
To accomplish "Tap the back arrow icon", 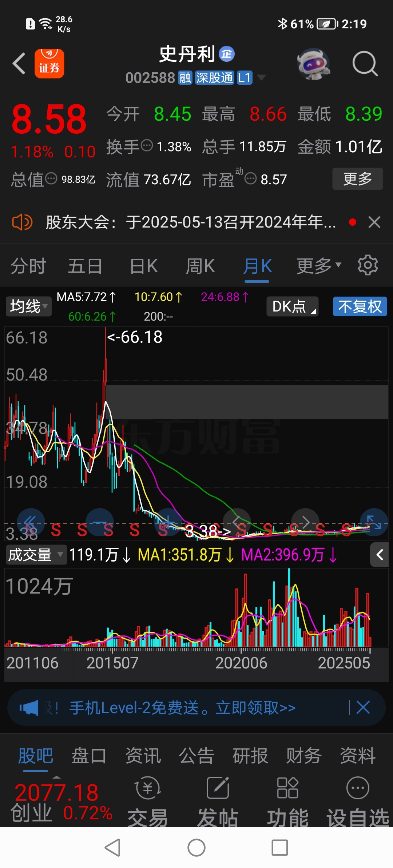I will [x=19, y=64].
